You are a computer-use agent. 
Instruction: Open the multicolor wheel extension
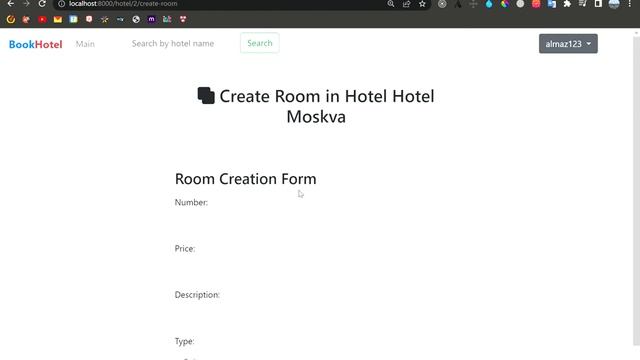(505, 4)
